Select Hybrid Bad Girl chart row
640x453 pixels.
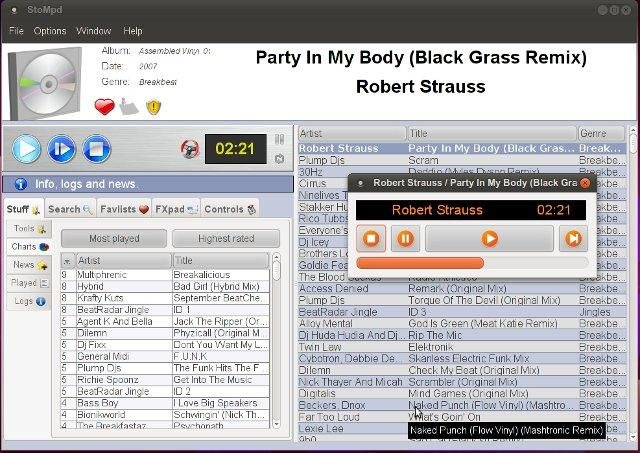click(x=165, y=286)
